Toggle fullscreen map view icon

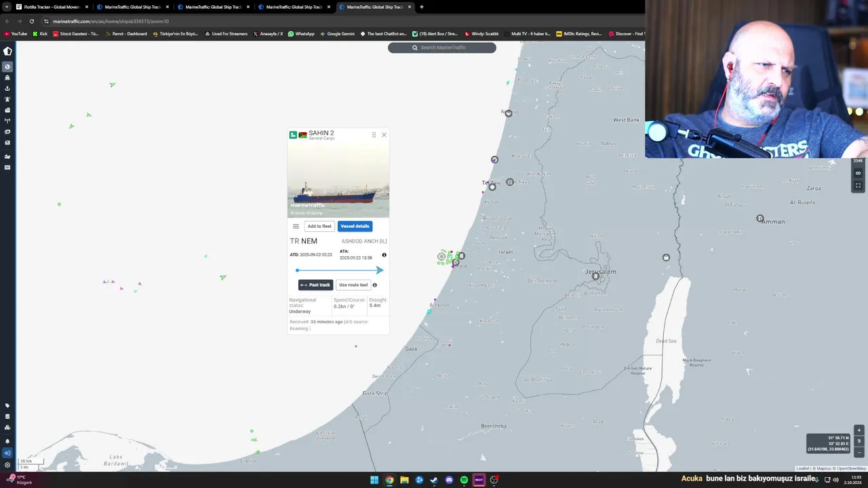[858, 185]
